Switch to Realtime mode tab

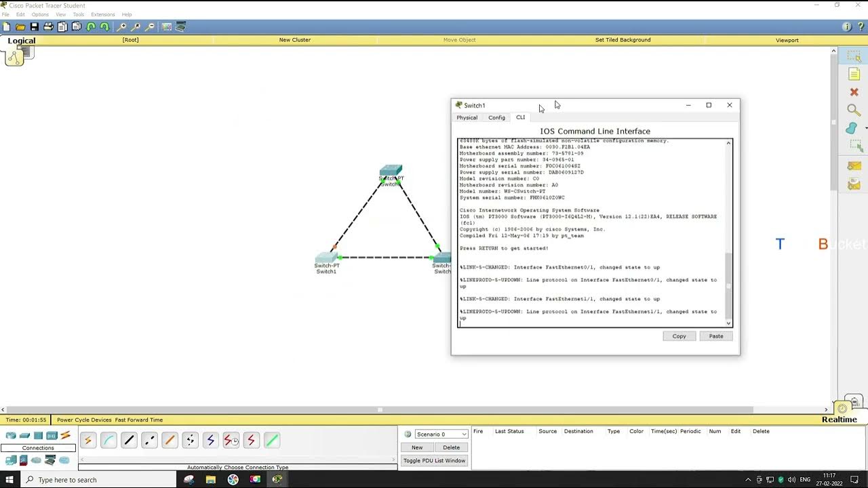click(840, 420)
